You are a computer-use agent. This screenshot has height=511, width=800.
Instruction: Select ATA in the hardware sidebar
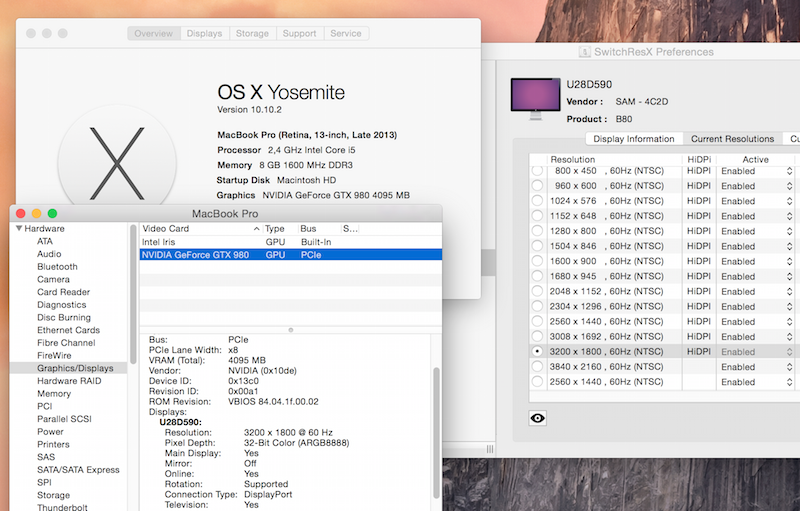[45, 241]
